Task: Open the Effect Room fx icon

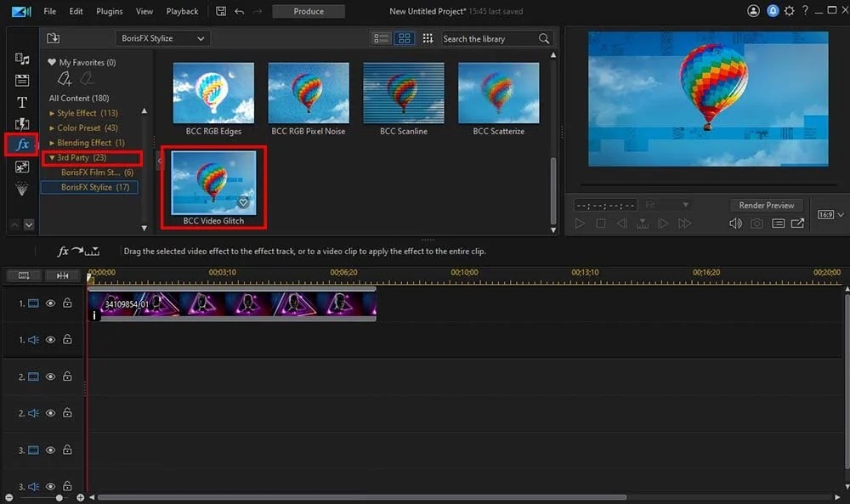Action: click(x=22, y=144)
